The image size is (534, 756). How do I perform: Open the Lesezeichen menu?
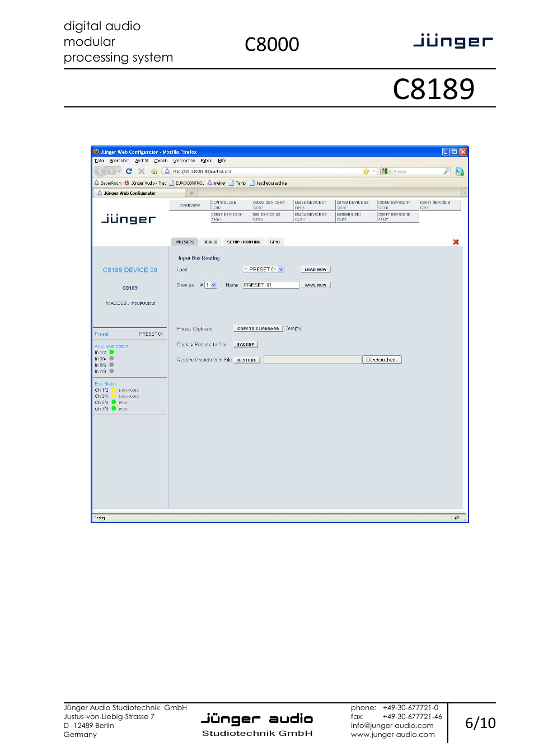tap(184, 161)
